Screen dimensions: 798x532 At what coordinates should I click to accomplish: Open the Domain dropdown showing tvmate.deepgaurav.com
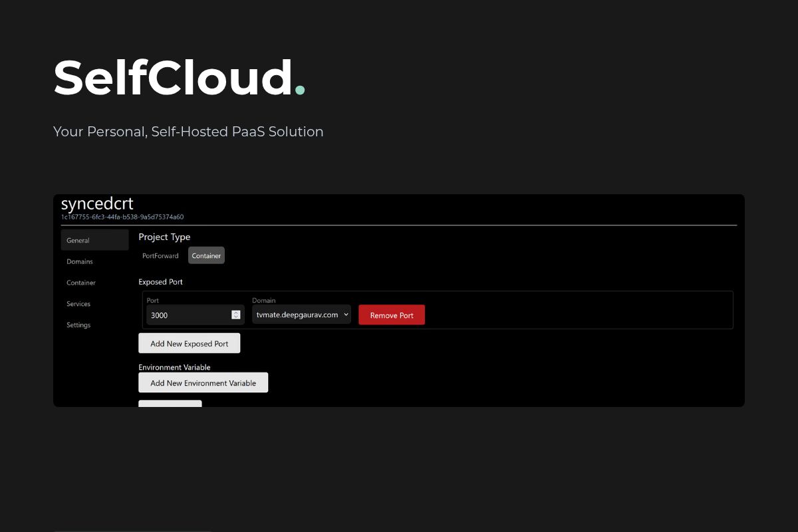coord(301,315)
